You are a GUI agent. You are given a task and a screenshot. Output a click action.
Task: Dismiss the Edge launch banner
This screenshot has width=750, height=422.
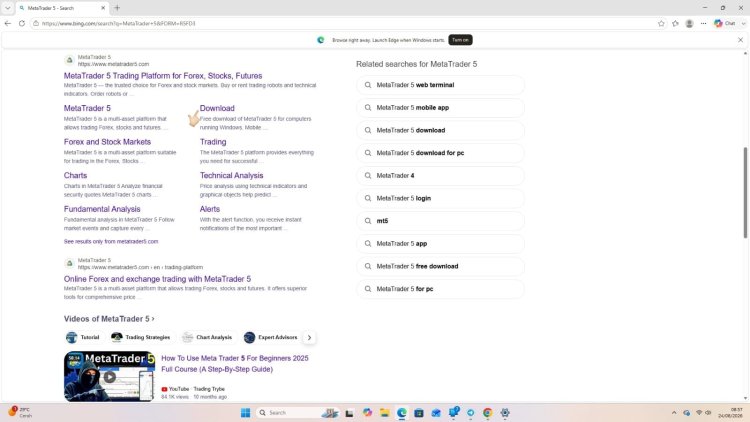click(x=740, y=40)
